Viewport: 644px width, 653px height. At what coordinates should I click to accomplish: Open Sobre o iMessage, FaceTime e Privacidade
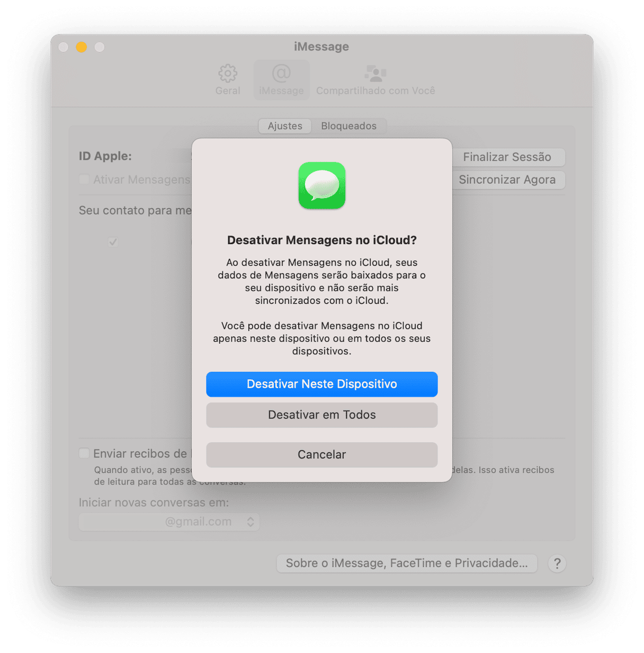click(407, 563)
